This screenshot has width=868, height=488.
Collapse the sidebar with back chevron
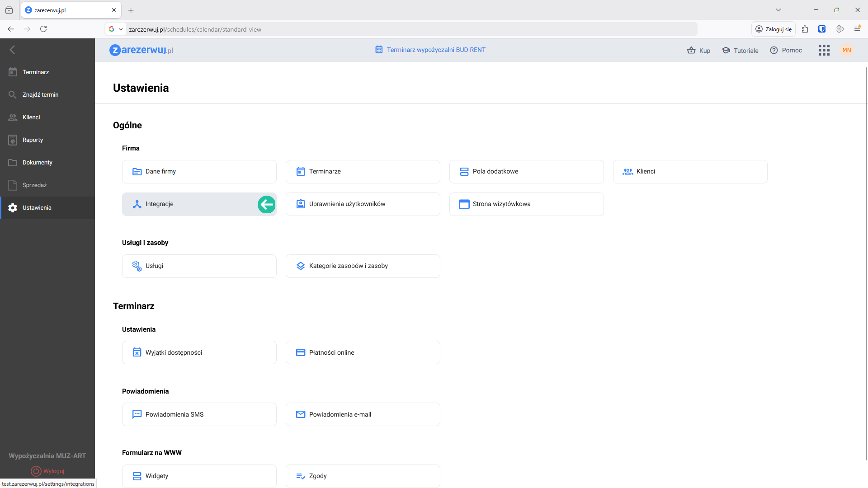[12, 50]
